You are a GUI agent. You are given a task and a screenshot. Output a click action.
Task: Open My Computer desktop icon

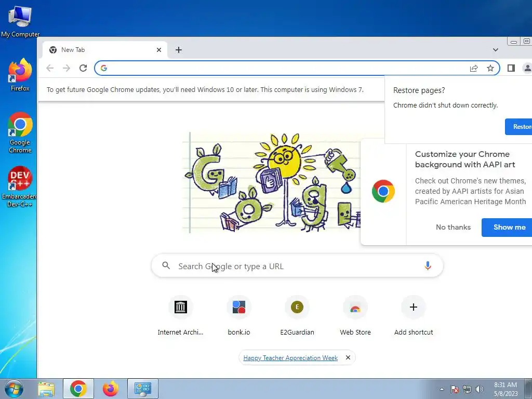point(20,21)
